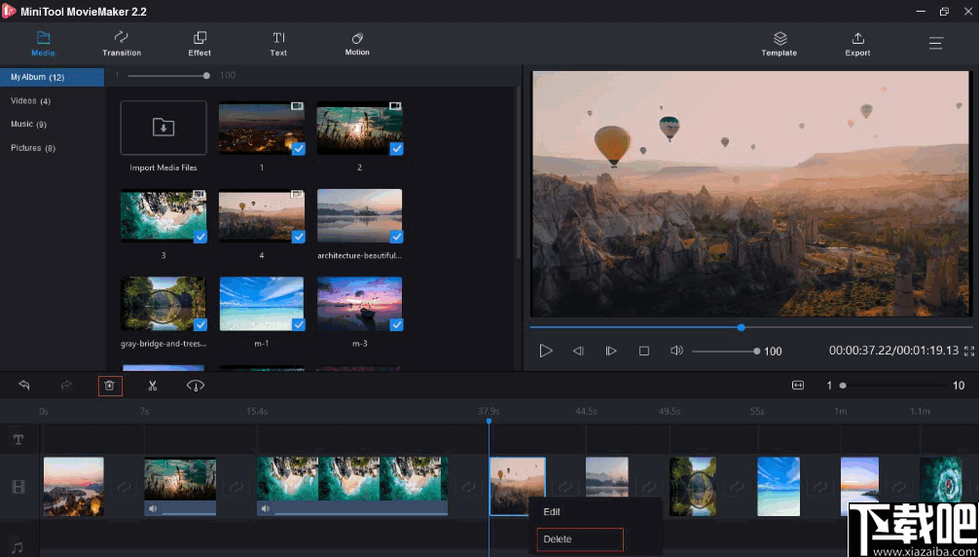
Task: Toggle checkmark on media clip 4
Action: click(x=298, y=237)
